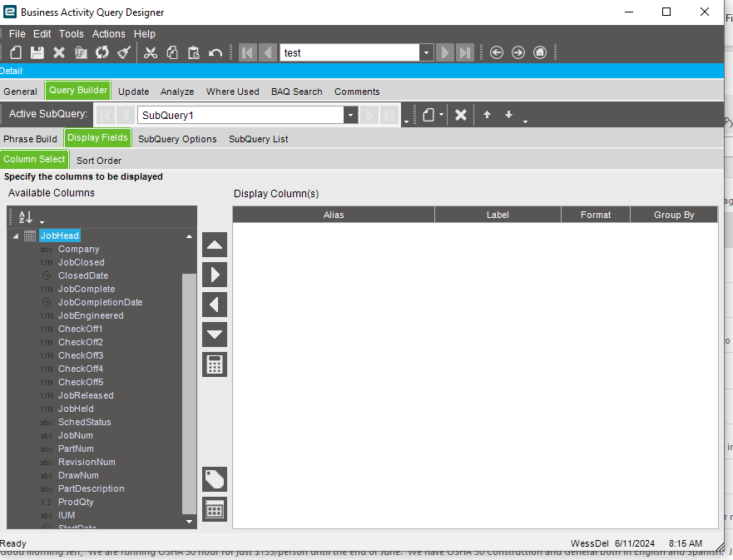Image resolution: width=733 pixels, height=560 pixels.
Task: Open dropdown arrow next to New SubQuery icon
Action: click(x=441, y=115)
